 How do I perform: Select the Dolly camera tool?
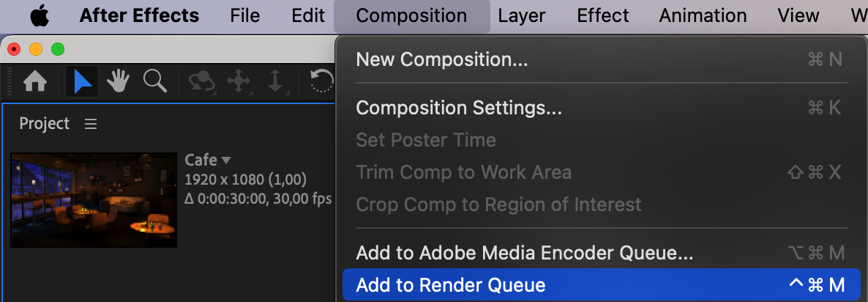[275, 82]
